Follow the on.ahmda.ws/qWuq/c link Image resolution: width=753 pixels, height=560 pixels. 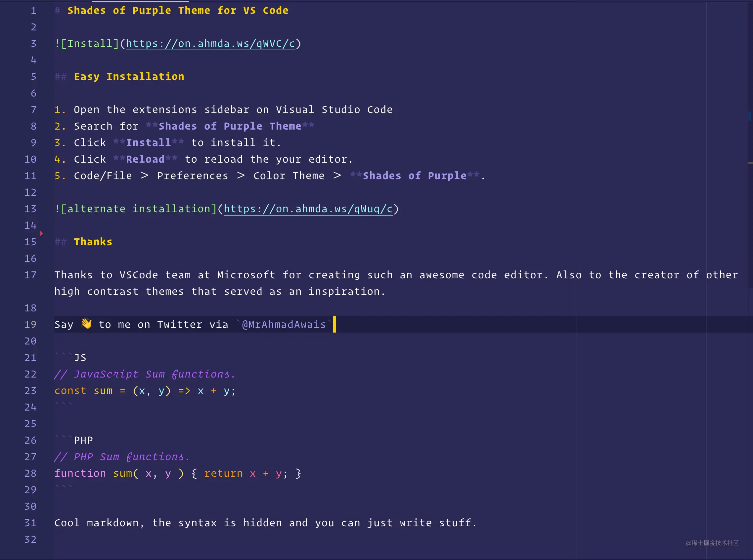click(308, 209)
